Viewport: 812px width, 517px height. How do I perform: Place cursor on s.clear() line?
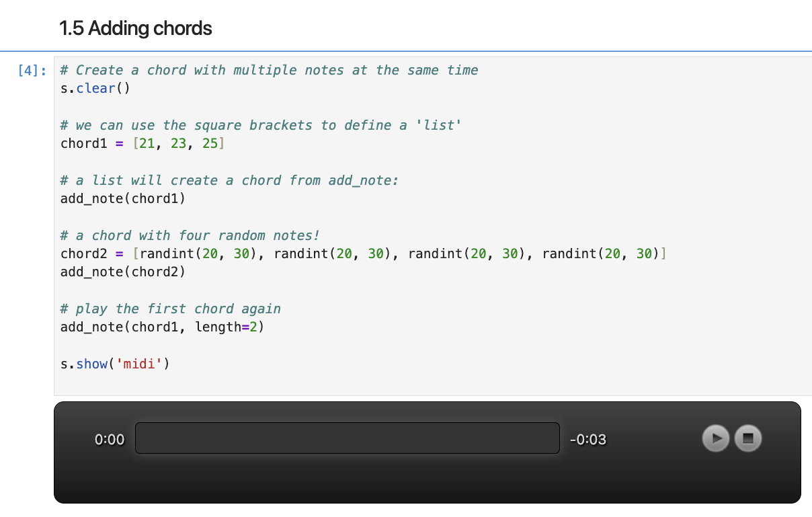[x=95, y=89]
